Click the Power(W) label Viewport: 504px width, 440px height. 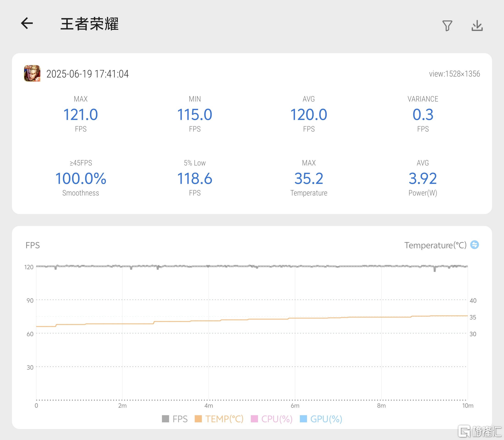coord(423,193)
